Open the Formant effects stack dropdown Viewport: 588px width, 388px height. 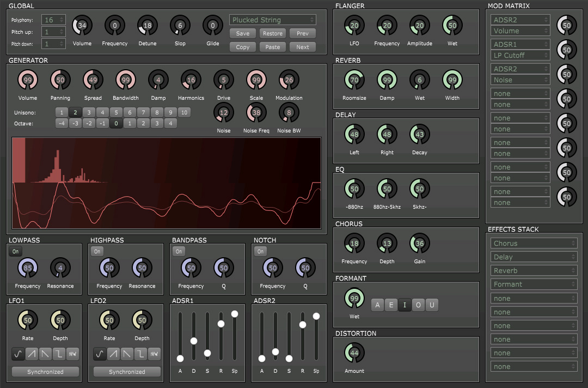click(534, 284)
